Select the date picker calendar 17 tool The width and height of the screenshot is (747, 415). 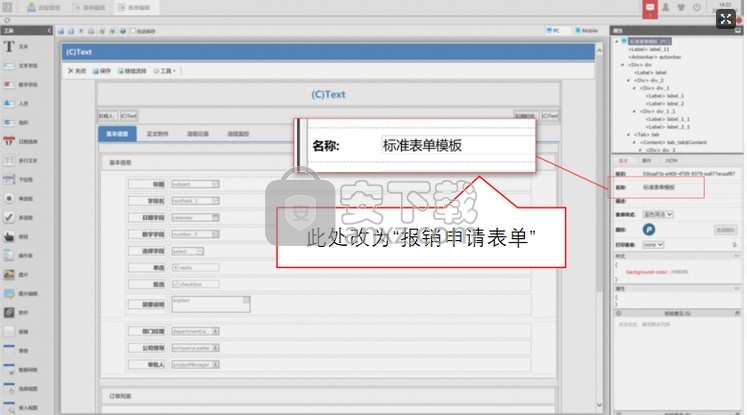tap(9, 141)
